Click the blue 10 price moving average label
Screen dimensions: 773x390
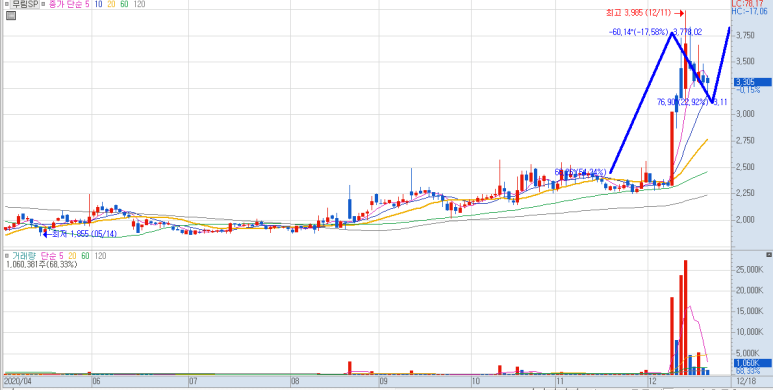click(99, 4)
